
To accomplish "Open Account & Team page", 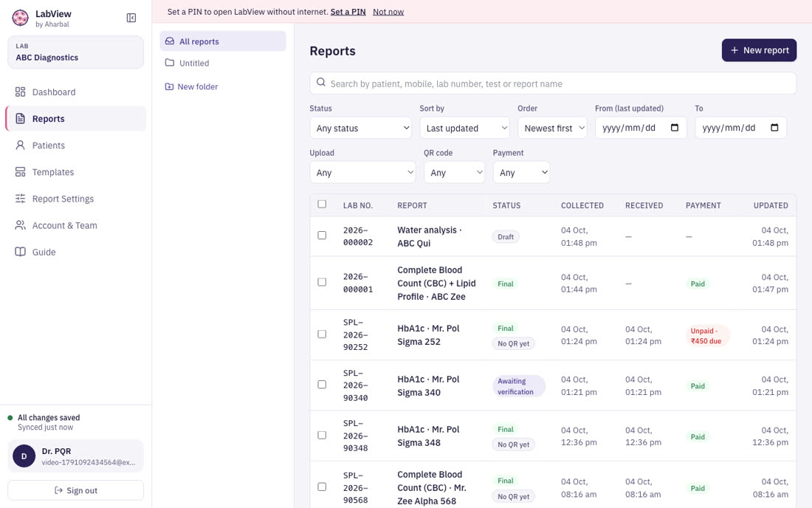I will tap(76, 225).
